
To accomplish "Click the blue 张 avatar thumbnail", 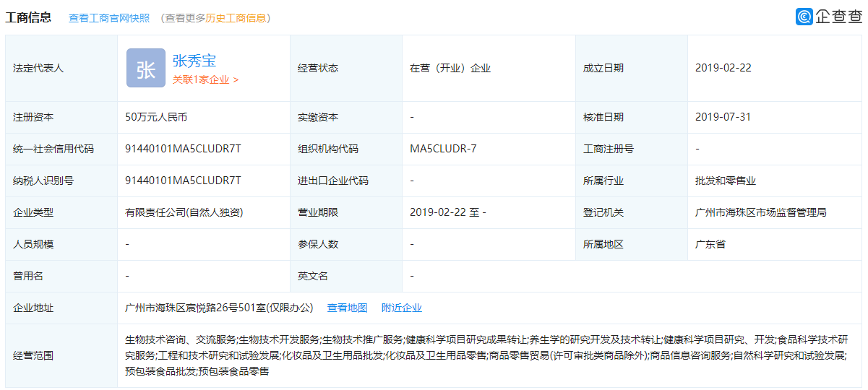I will click(145, 69).
